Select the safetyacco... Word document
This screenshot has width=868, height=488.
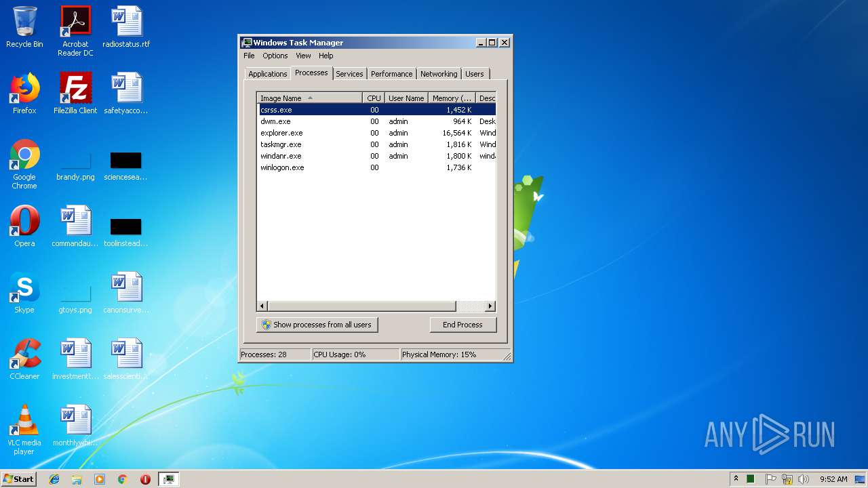click(x=126, y=94)
